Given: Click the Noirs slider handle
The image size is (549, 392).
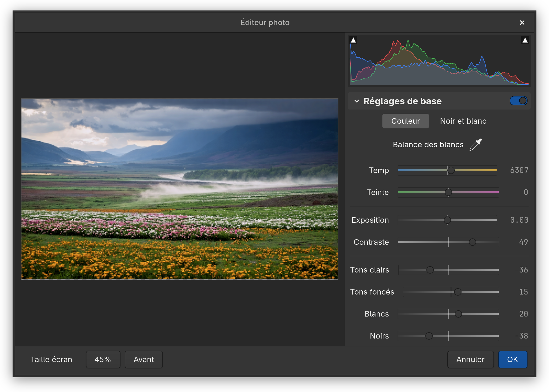Looking at the screenshot, I should tap(429, 336).
